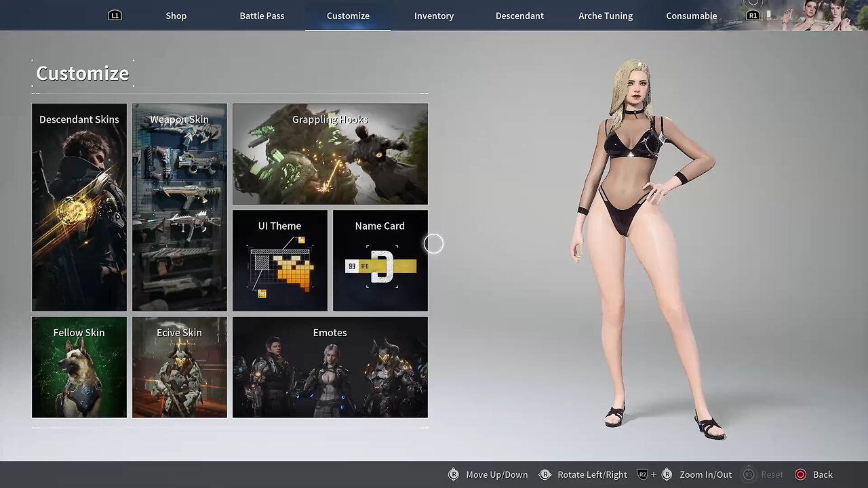Screen dimensions: 868x488
Task: Click the Customize heading text
Action: click(82, 73)
